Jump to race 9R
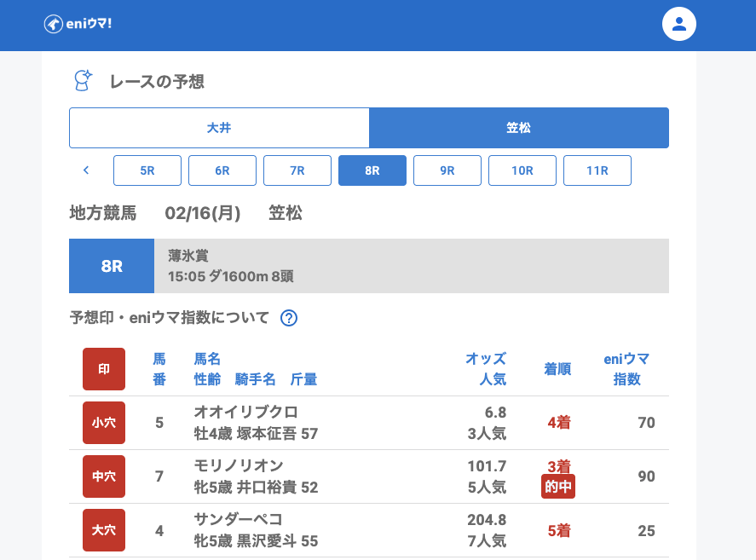756x560 pixels. pos(447,170)
